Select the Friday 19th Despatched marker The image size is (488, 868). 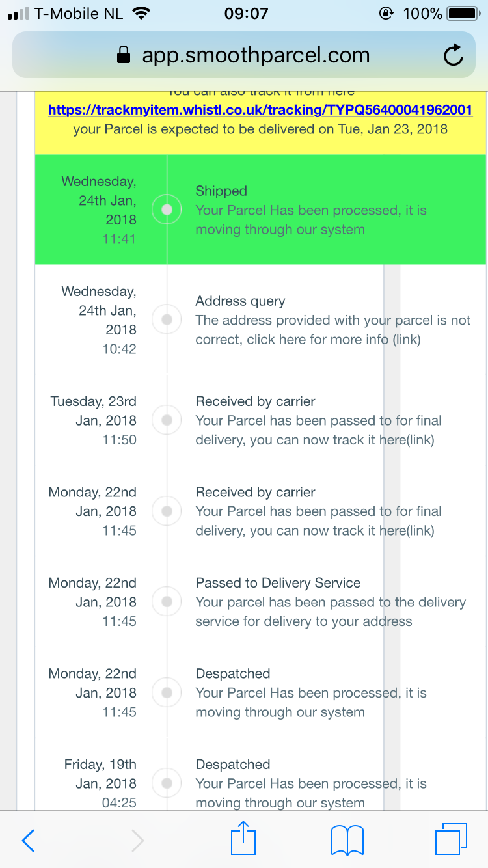coord(167,783)
